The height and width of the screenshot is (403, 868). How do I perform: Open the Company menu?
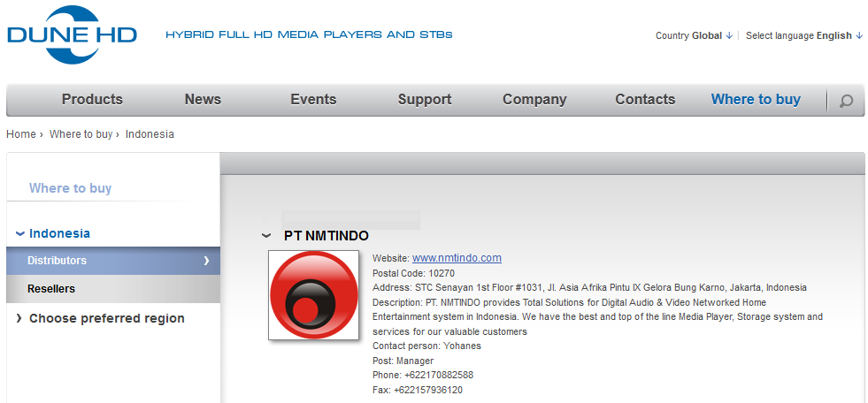click(534, 100)
